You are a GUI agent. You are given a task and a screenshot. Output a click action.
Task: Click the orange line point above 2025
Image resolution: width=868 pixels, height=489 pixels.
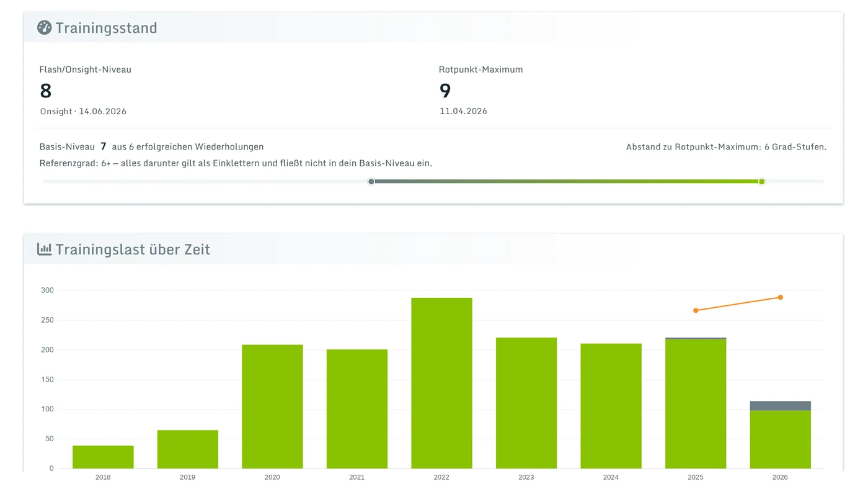pos(696,310)
